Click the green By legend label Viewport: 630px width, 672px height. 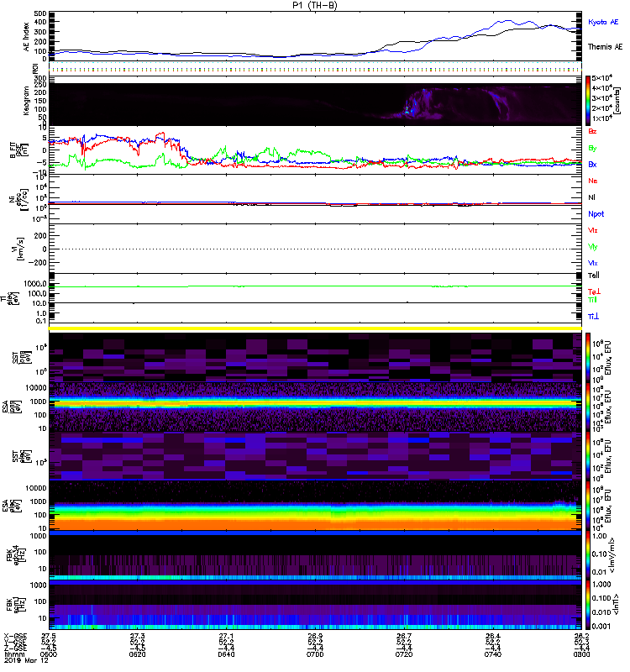tap(592, 148)
